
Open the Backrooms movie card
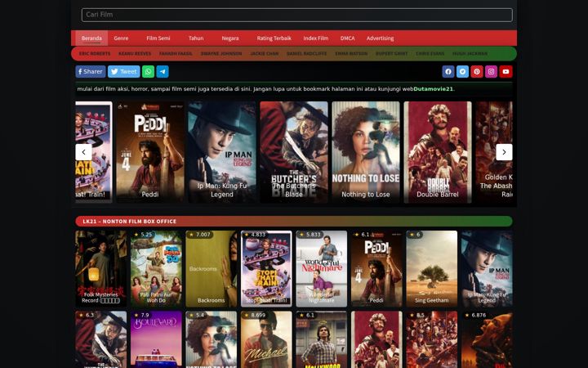(212, 269)
